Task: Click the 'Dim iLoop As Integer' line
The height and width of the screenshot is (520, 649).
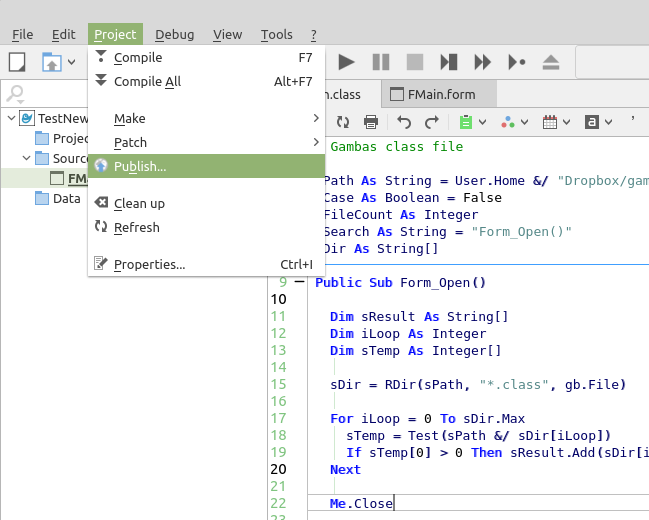Action: click(408, 334)
